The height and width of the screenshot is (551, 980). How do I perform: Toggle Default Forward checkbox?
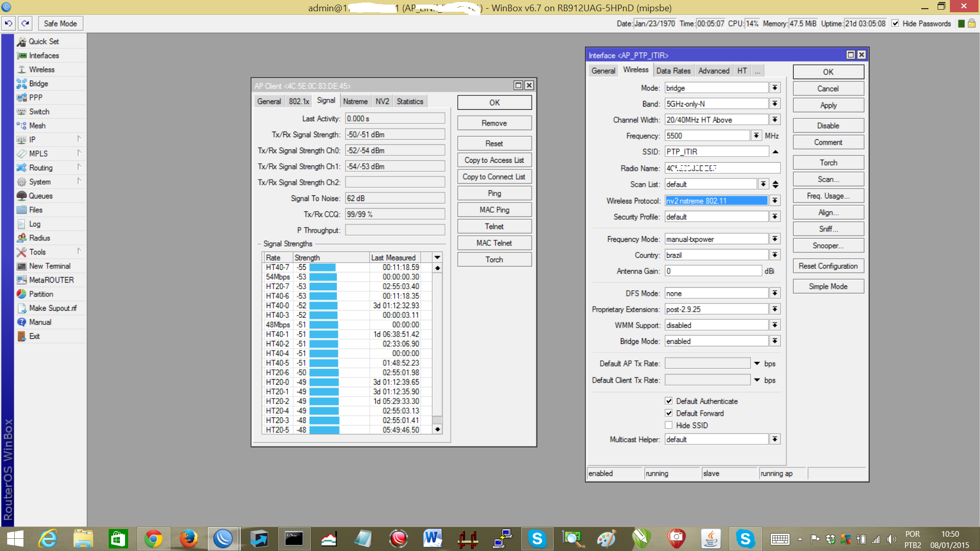coord(669,413)
